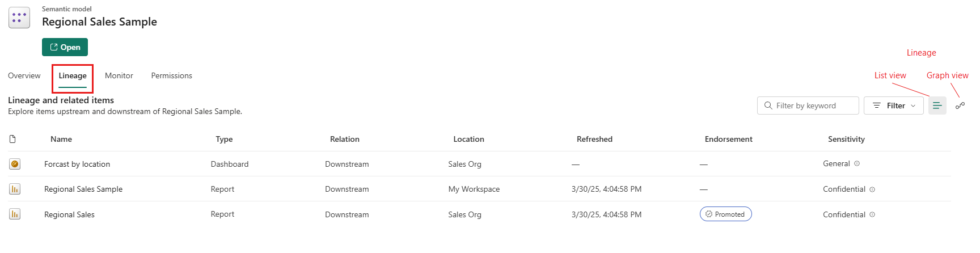Viewport: 980px width, 253px height.
Task: Click Regional Sales report icon
Action: click(15, 214)
